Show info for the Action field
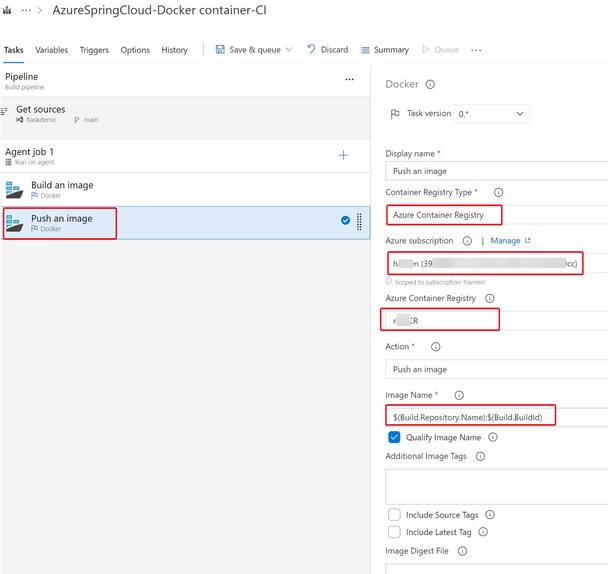608x574 pixels. tap(435, 347)
